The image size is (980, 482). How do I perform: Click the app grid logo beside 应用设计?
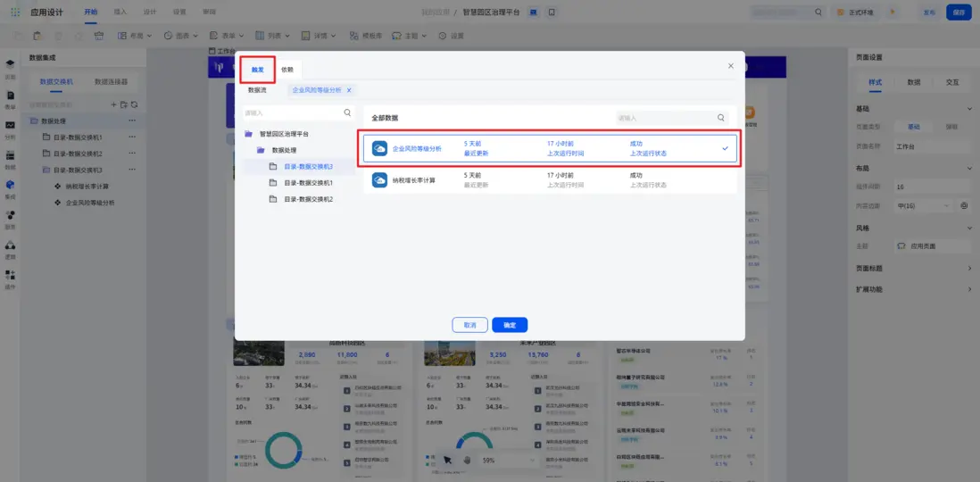(x=15, y=12)
